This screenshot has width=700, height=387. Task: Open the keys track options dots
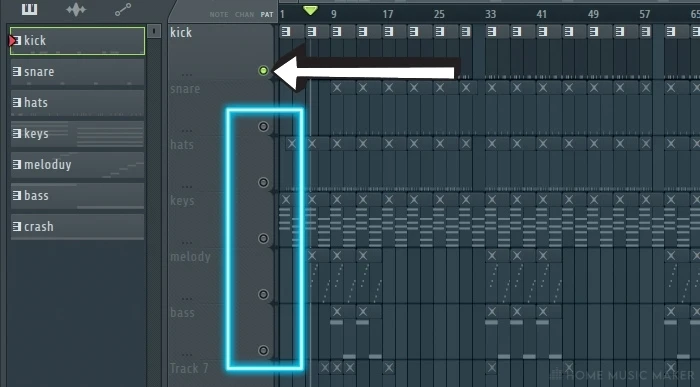coord(187,243)
